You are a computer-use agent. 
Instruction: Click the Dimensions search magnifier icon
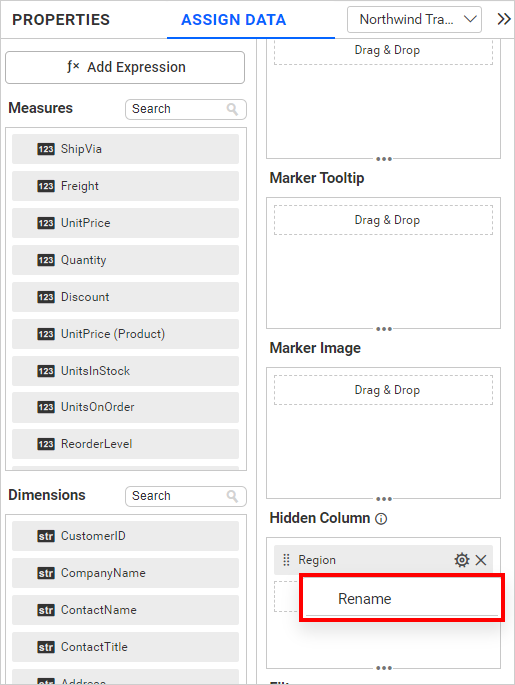point(232,496)
